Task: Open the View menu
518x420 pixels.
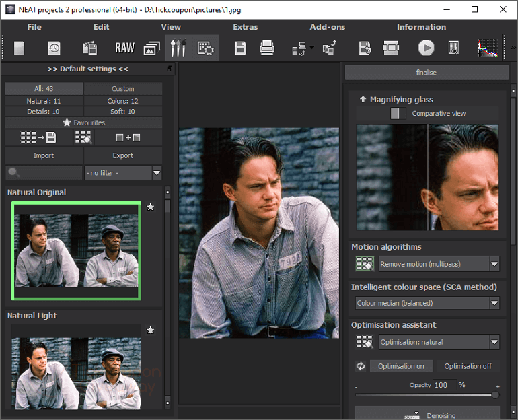Action: (171, 27)
